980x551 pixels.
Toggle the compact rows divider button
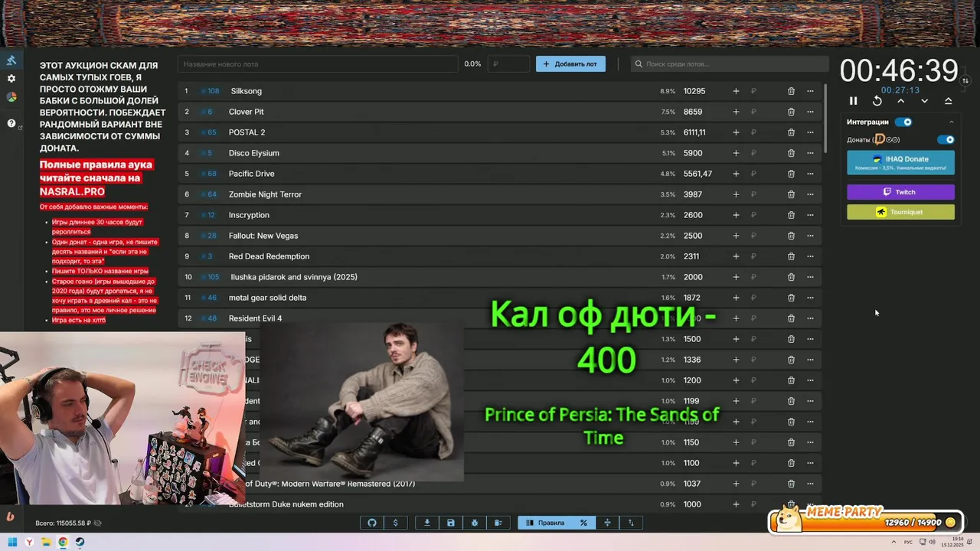[607, 523]
